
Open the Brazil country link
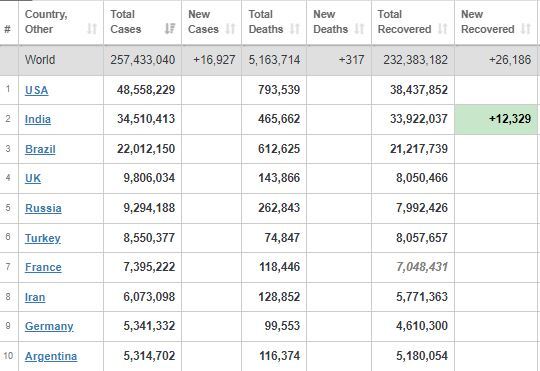pos(40,149)
